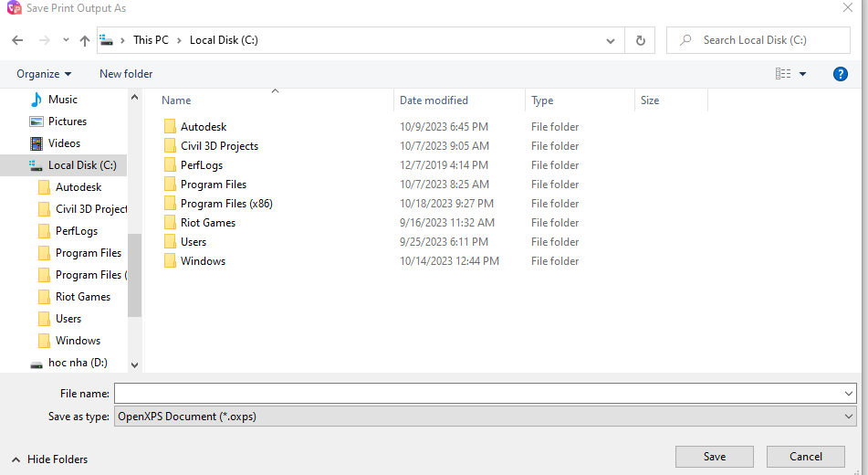This screenshot has width=868, height=475.
Task: Open the Organize menu
Action: (44, 74)
